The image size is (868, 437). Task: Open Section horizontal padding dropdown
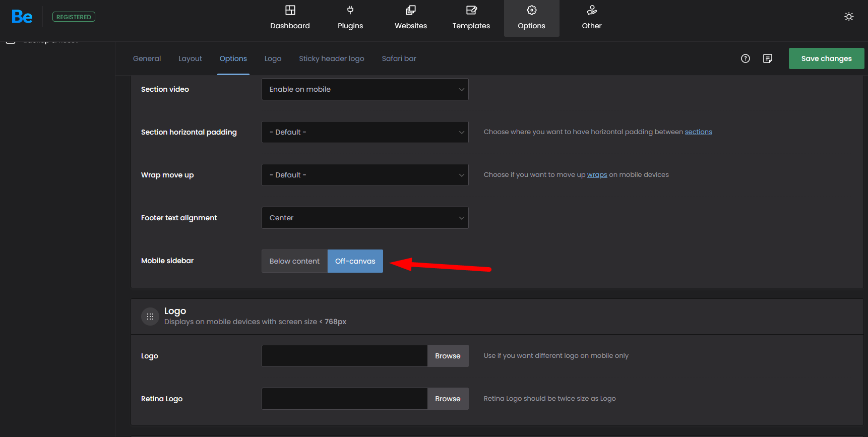pos(365,132)
